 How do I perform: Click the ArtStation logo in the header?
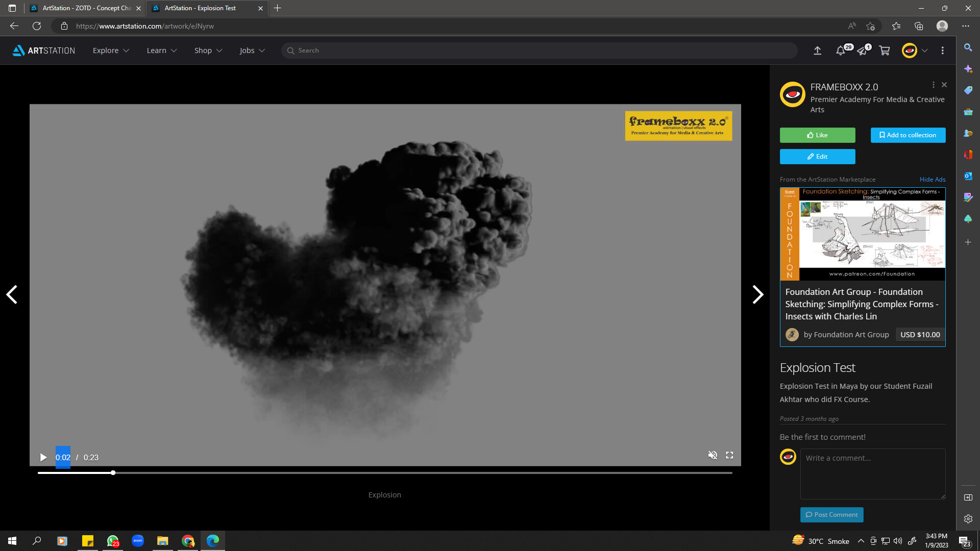click(43, 51)
